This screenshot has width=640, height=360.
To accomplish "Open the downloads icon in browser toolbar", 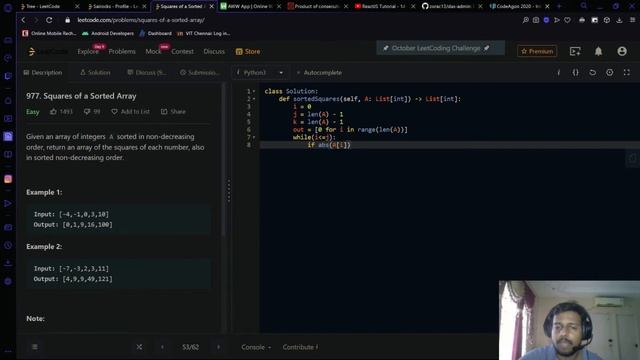I will point(619,20).
